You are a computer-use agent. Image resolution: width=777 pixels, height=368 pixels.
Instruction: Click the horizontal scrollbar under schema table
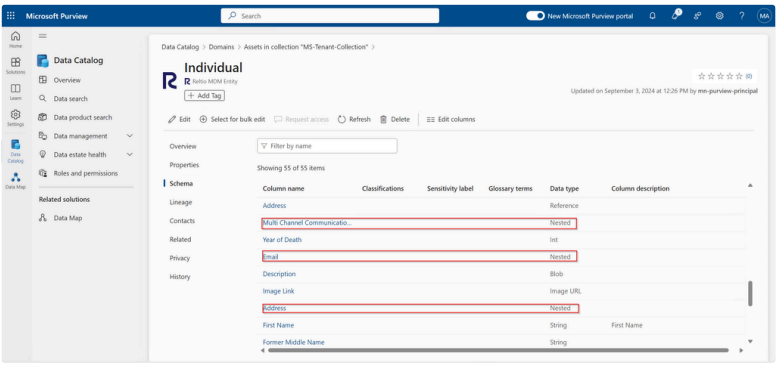point(498,350)
